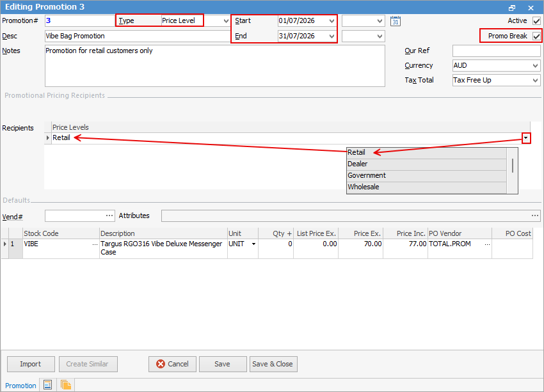
Task: Click the ellipsis beside PO Vendor TOTAL.PROM
Action: tap(488, 244)
